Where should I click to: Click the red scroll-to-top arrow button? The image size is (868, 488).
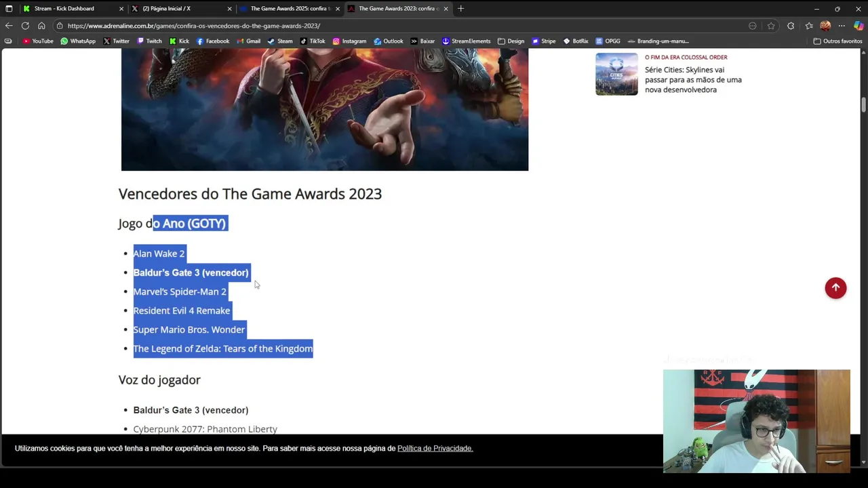[835, 288]
